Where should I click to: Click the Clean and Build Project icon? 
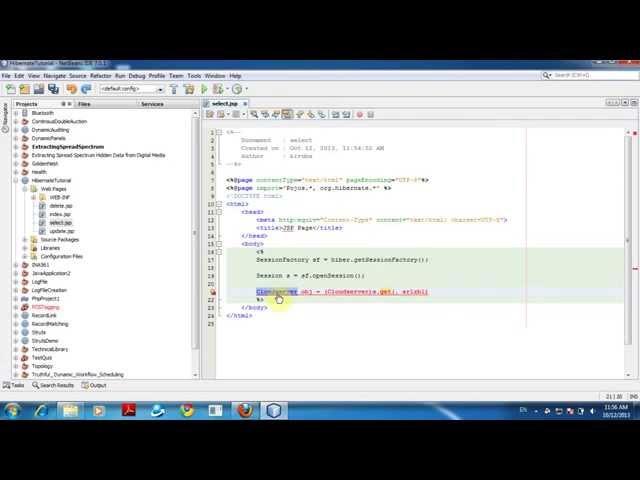(x=189, y=89)
